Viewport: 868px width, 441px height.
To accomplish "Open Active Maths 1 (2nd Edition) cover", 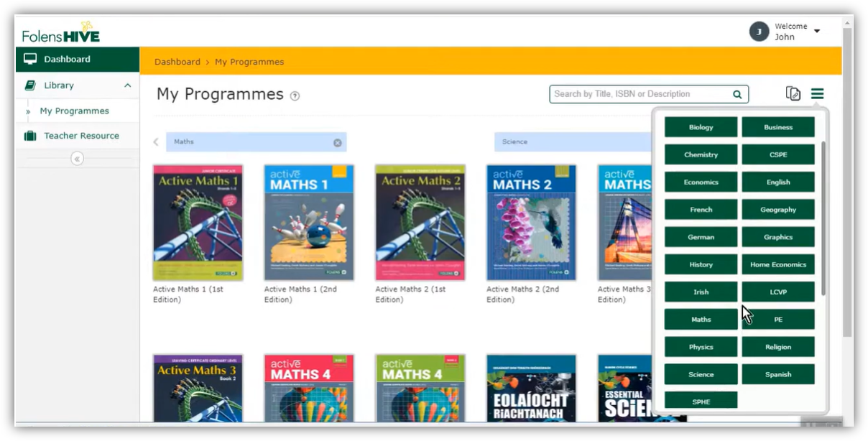I will pos(309,223).
